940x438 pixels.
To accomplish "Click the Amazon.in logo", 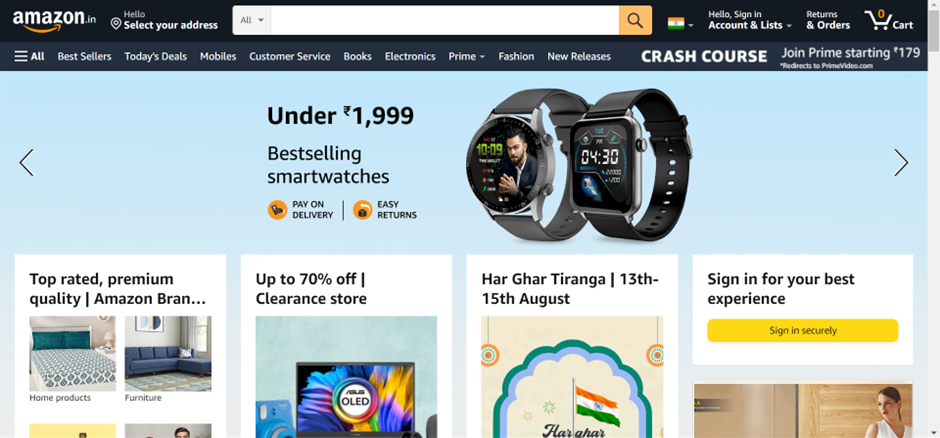I will pos(54,20).
